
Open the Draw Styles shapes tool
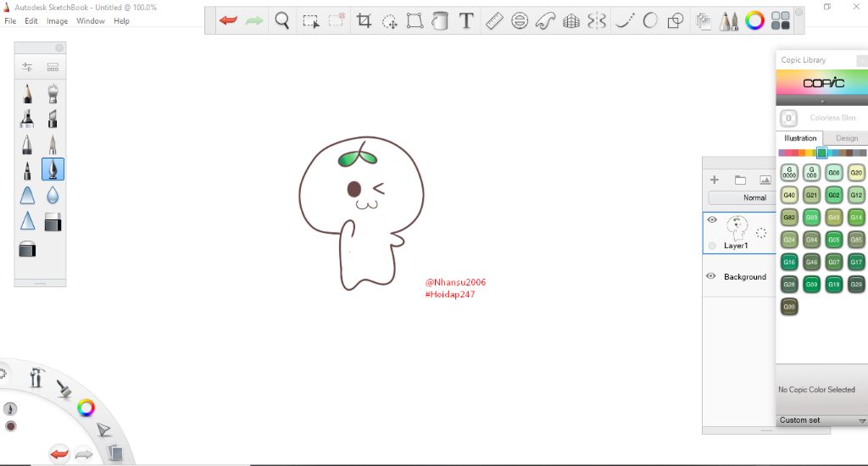pyautogui.click(x=676, y=21)
